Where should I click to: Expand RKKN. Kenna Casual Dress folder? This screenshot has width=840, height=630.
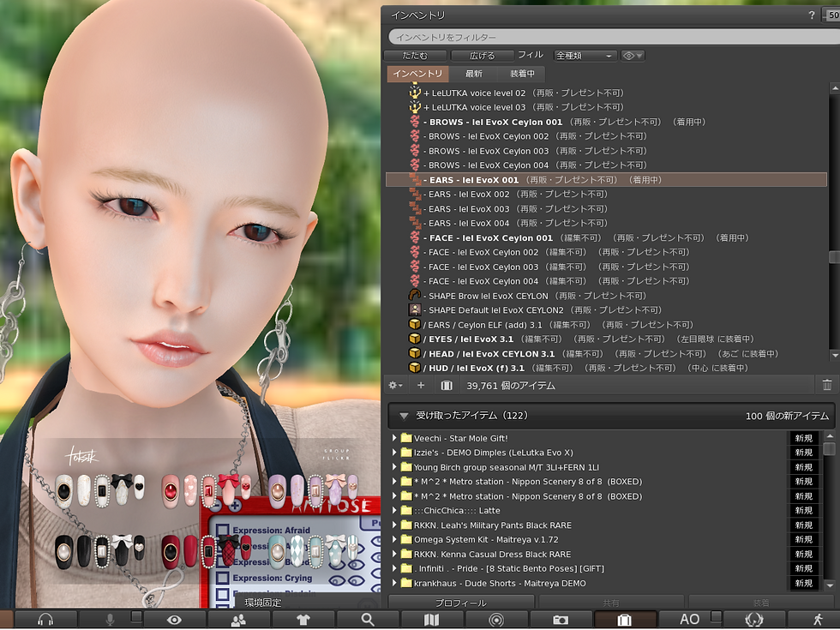click(394, 554)
